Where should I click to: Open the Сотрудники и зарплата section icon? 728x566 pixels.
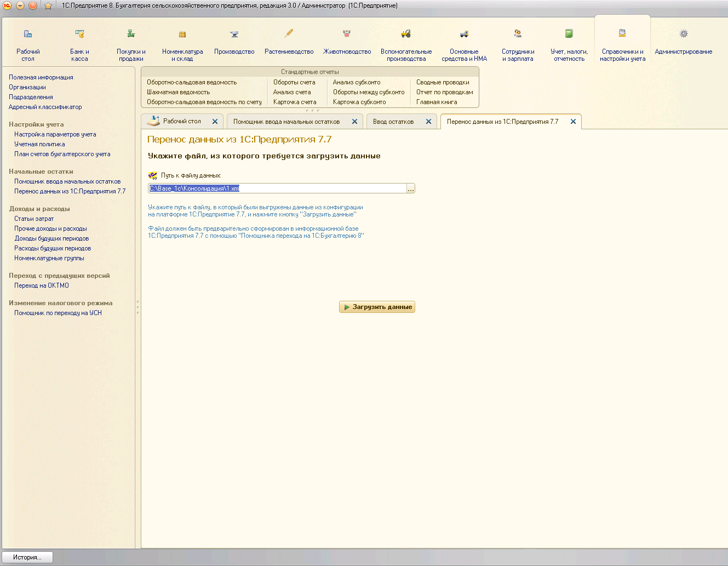coord(518,34)
